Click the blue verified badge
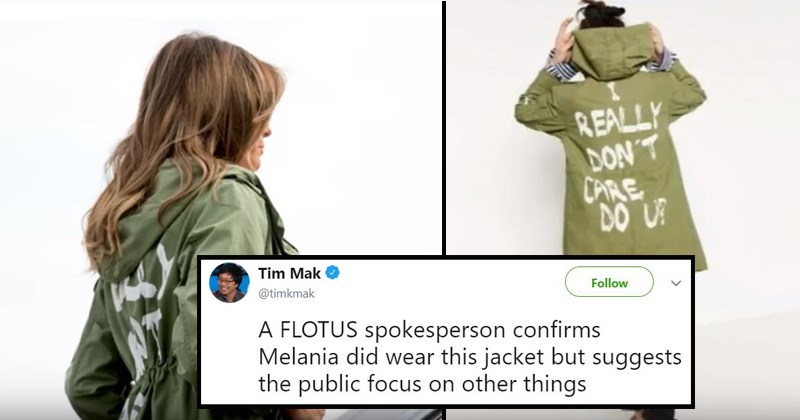The width and height of the screenshot is (800, 420). coord(333,273)
